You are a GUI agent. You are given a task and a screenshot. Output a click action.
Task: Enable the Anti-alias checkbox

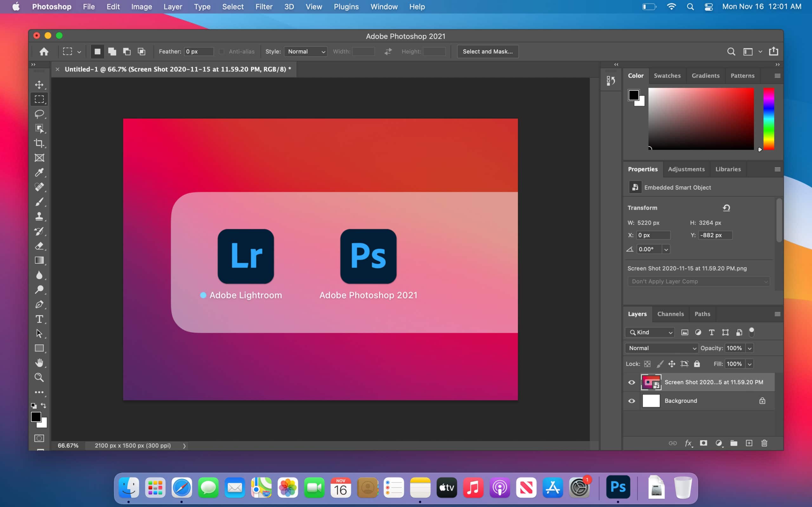pyautogui.click(x=221, y=51)
